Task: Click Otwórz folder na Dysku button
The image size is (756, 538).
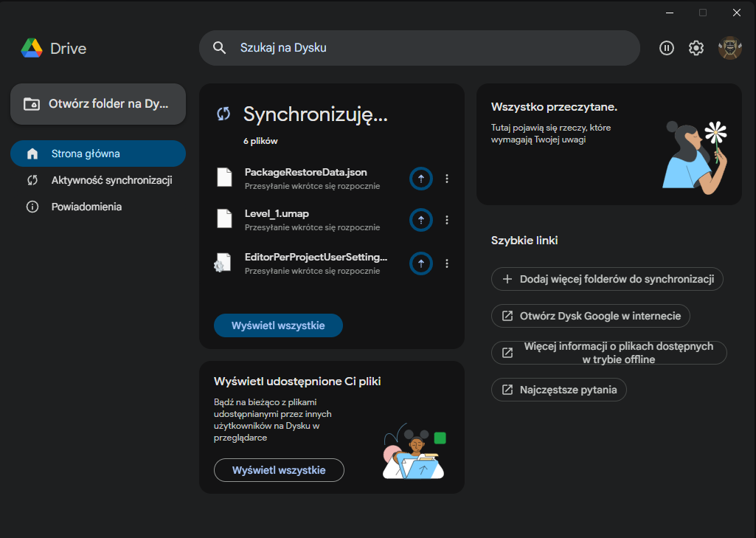Action: pyautogui.click(x=97, y=104)
